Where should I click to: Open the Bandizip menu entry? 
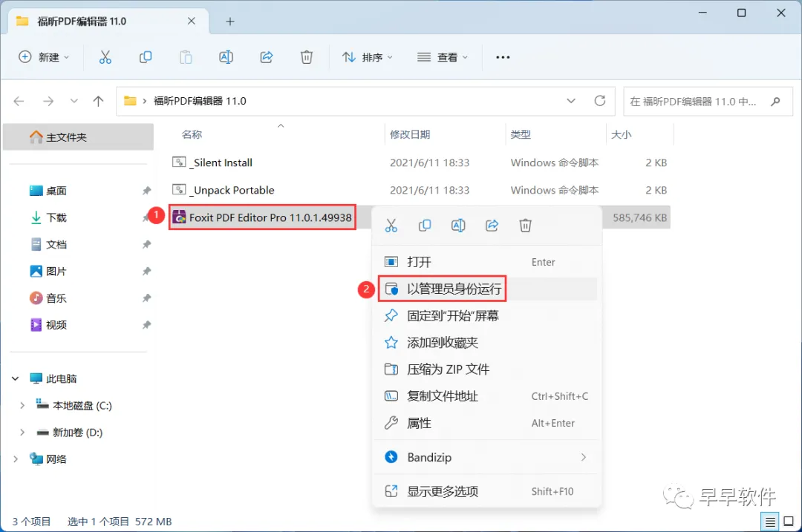coord(486,457)
